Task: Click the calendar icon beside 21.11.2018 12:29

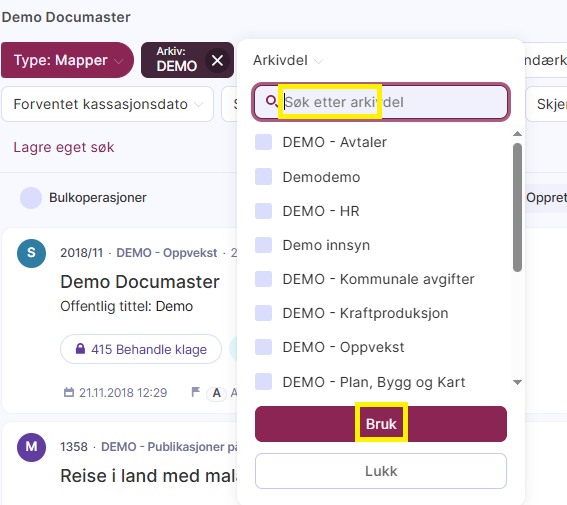Action: (69, 392)
